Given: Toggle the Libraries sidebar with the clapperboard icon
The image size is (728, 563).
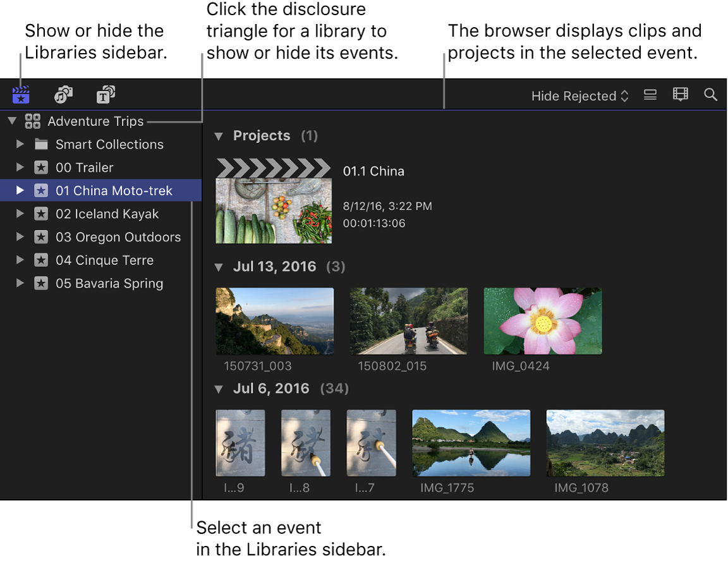Looking at the screenshot, I should (x=21, y=94).
